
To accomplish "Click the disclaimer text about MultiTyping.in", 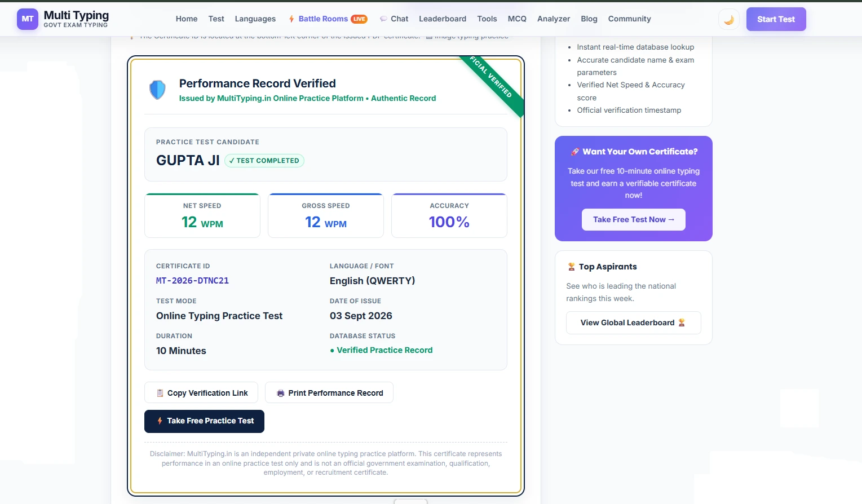I will (326, 463).
